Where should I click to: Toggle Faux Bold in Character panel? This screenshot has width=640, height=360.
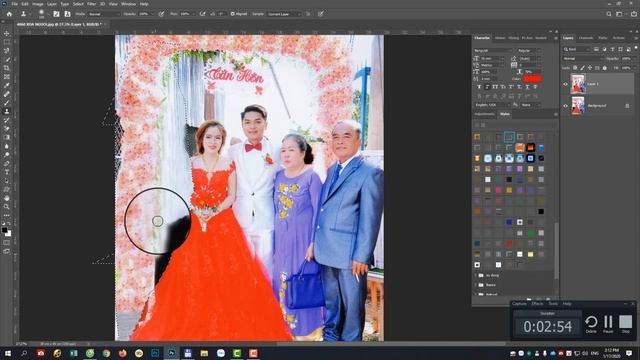pyautogui.click(x=479, y=87)
